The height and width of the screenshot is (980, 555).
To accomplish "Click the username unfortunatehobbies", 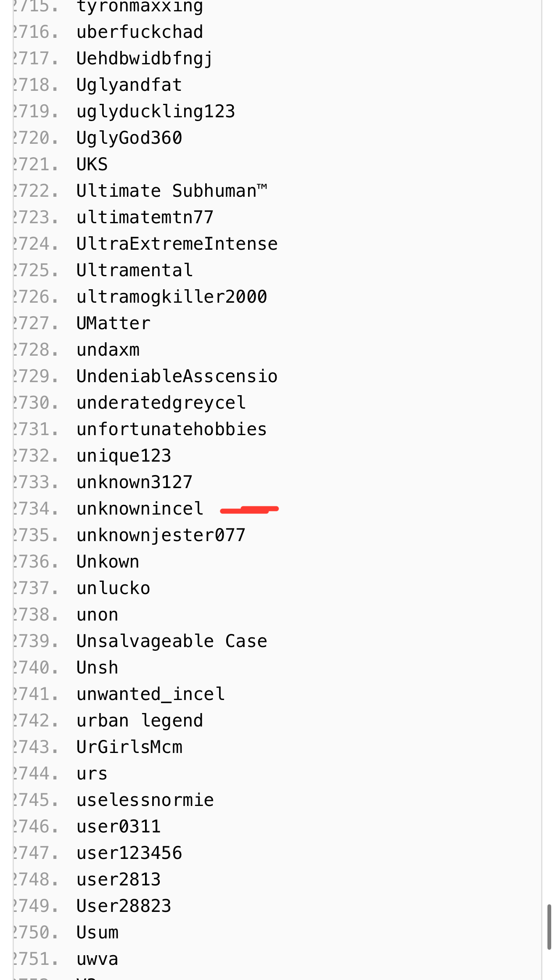I will (172, 429).
